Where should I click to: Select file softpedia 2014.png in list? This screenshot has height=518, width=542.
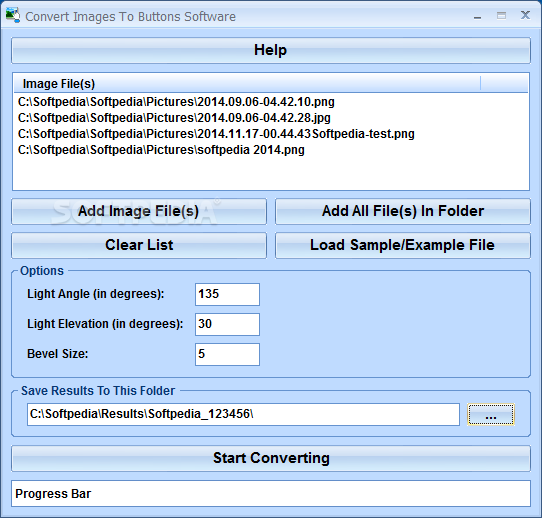(161, 150)
